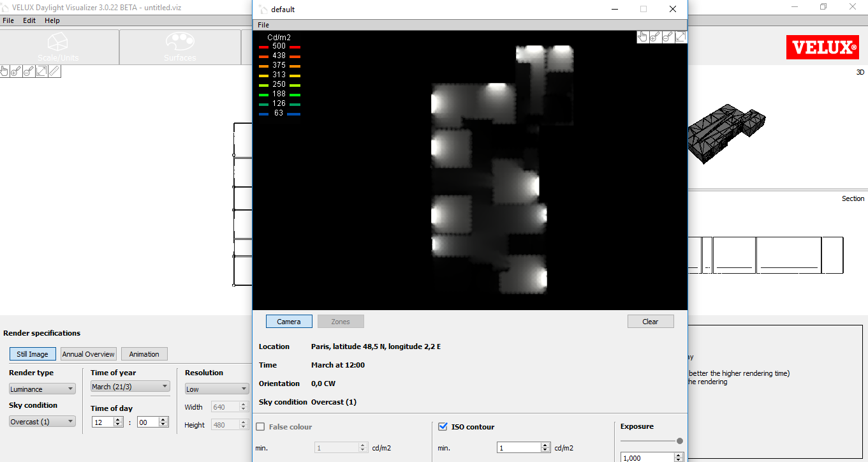868x462 pixels.
Task: Open the main File menu
Action: (x=8, y=20)
